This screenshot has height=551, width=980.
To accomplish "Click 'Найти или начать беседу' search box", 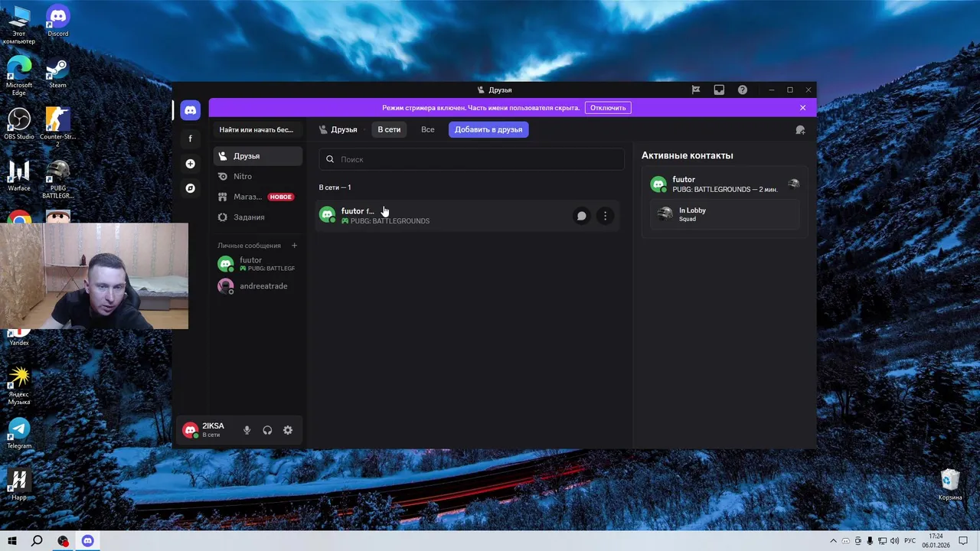I will click(x=256, y=130).
